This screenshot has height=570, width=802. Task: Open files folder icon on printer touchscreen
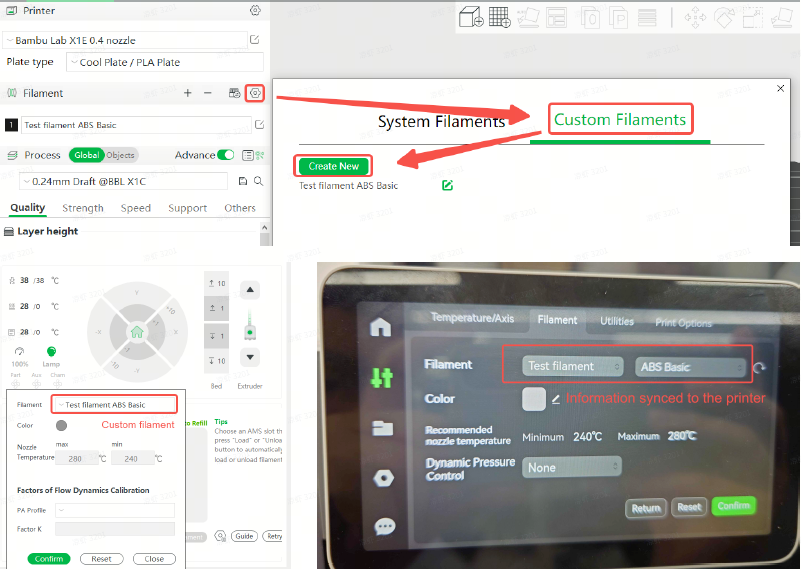383,428
